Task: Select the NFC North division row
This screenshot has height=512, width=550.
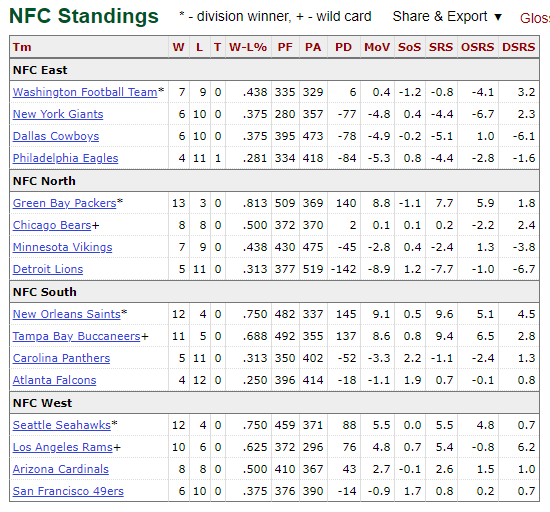Action: tap(274, 181)
